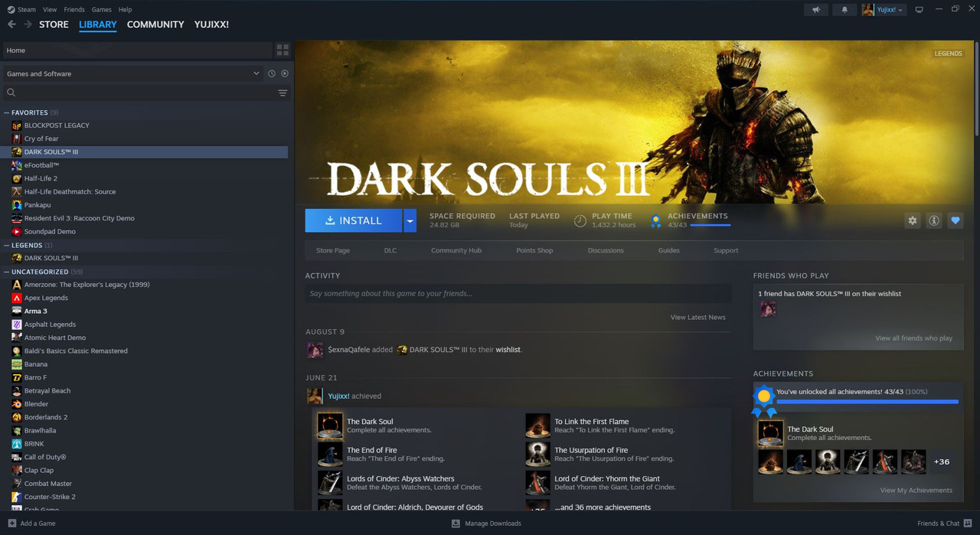Toggle the favorite heart icon

[955, 220]
